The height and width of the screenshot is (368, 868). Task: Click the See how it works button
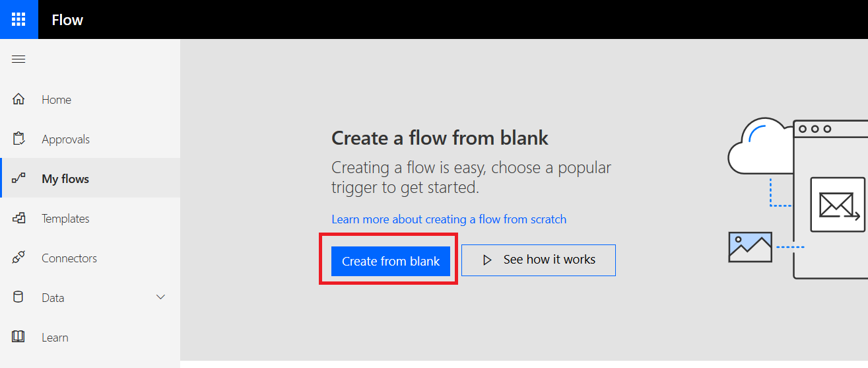pos(538,260)
